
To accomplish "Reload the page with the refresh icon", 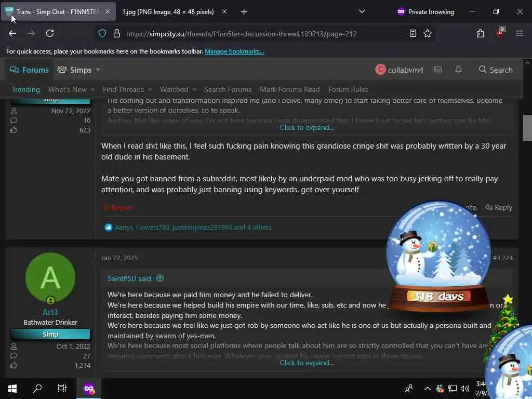I will (x=50, y=33).
